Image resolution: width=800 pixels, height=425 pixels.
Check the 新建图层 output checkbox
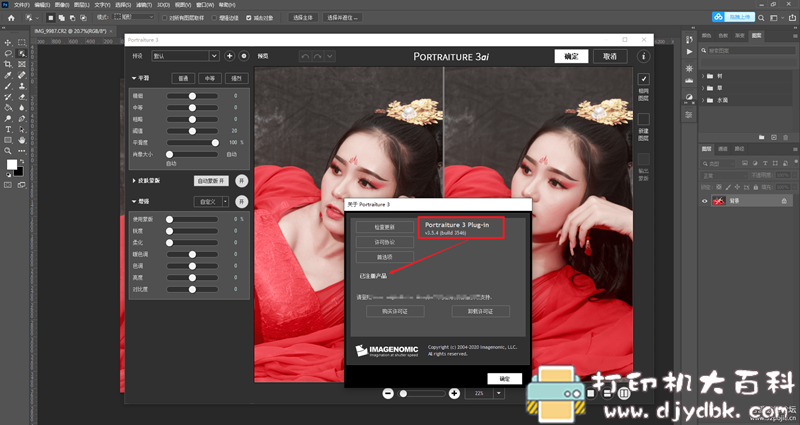[643, 119]
